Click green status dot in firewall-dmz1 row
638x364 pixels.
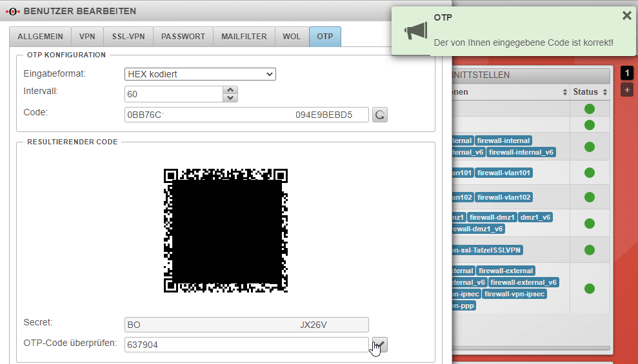(x=590, y=224)
